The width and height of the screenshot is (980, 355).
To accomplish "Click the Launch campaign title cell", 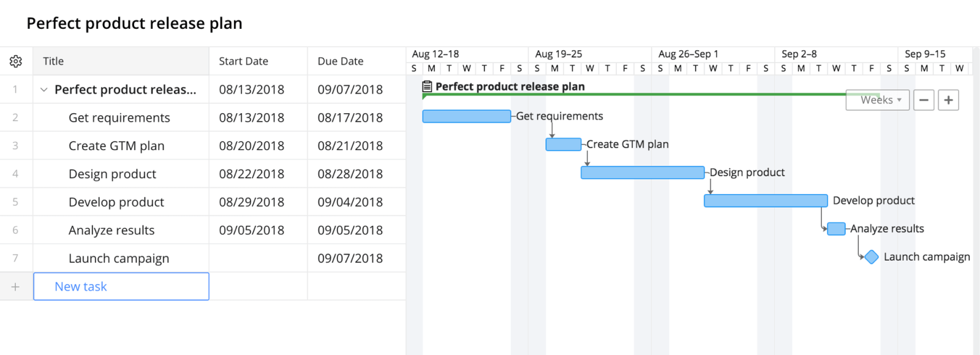I will click(119, 258).
